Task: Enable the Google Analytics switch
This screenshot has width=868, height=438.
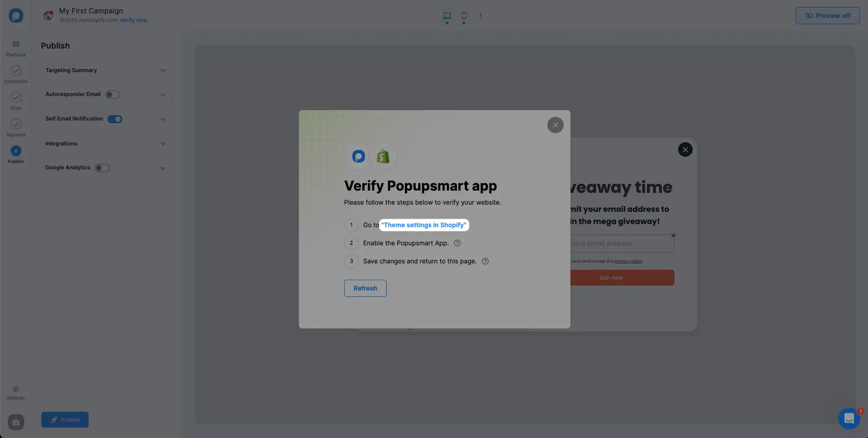Action: 102,168
